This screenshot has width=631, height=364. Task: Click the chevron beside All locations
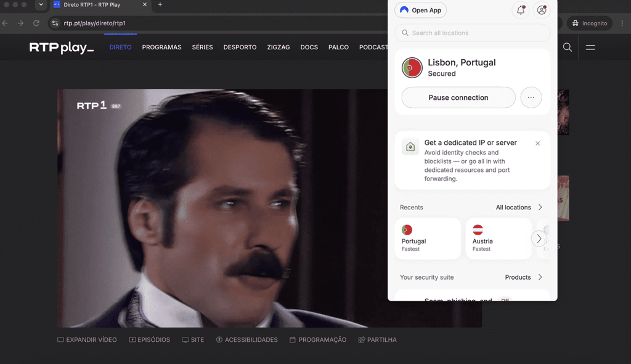(540, 207)
